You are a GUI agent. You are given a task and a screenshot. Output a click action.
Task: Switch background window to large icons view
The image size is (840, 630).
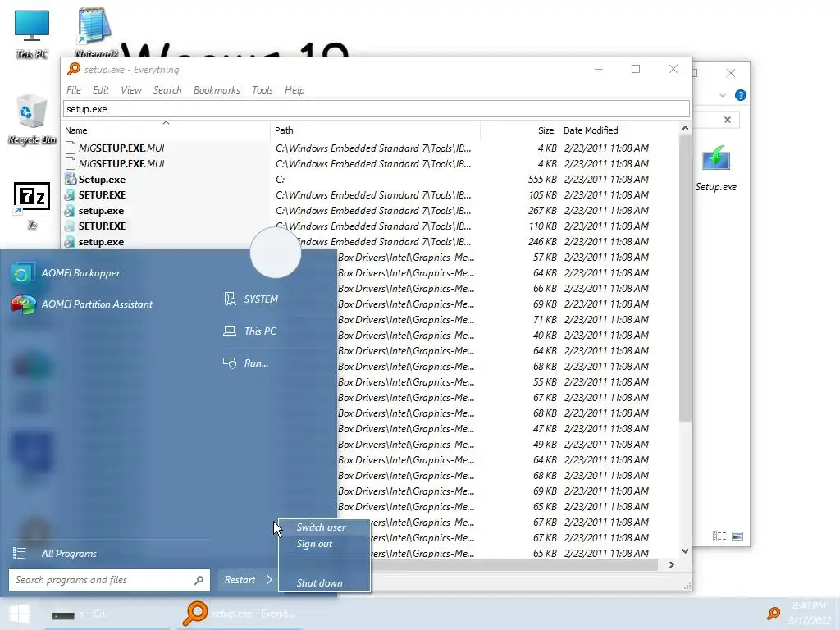click(x=737, y=536)
